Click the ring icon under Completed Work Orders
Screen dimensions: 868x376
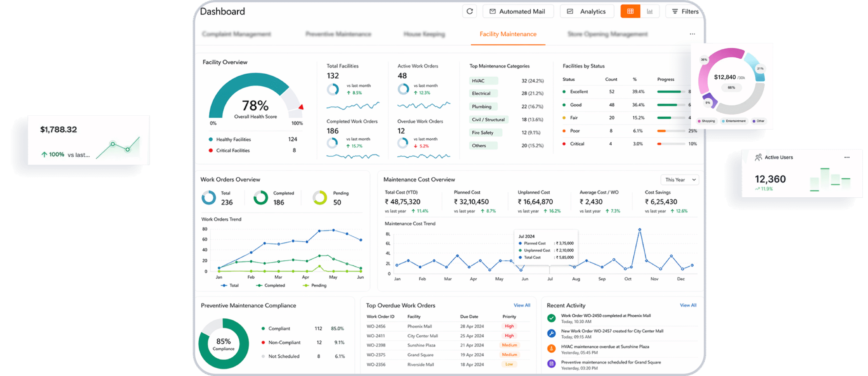[332, 143]
